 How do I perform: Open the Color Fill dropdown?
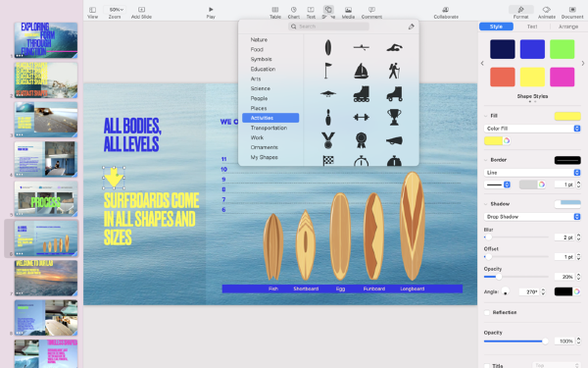pyautogui.click(x=532, y=129)
